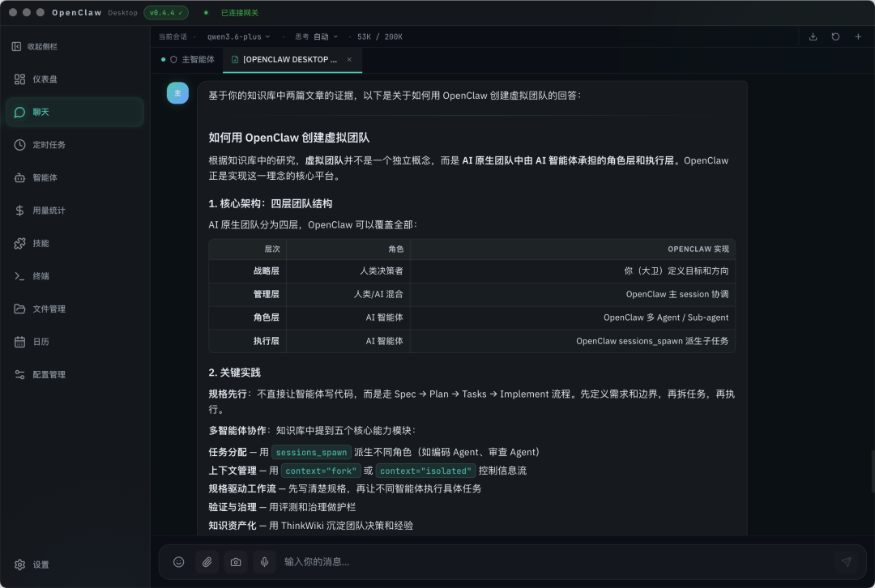Click the sessions_spawn code snippet
The image size is (875, 588).
(x=311, y=453)
